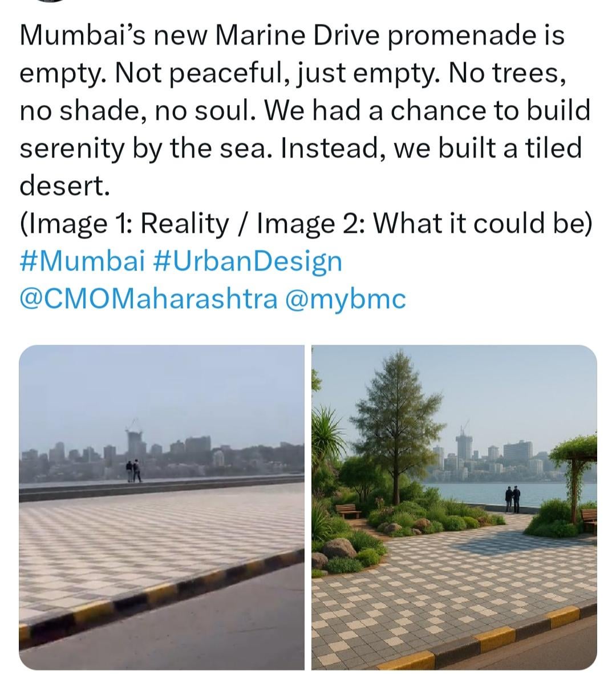Open the left empty promenade photo
Screen dimensions: 616x674
click(x=161, y=507)
